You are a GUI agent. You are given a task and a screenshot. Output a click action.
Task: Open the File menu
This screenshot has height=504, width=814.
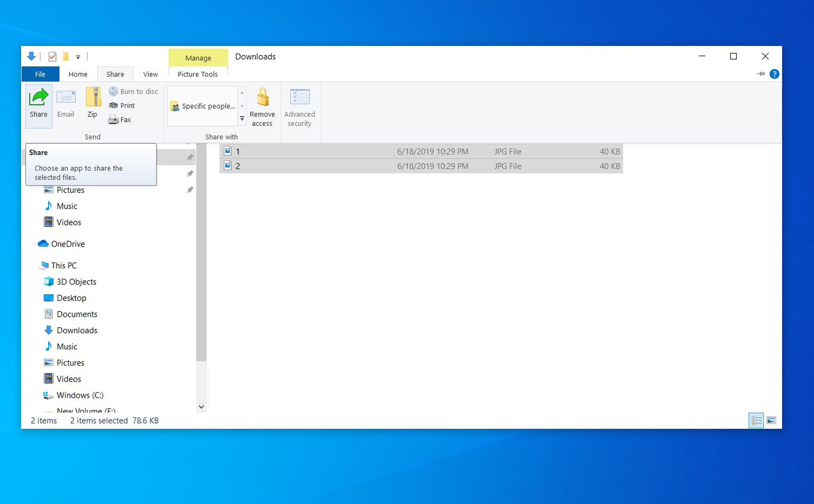click(x=40, y=74)
